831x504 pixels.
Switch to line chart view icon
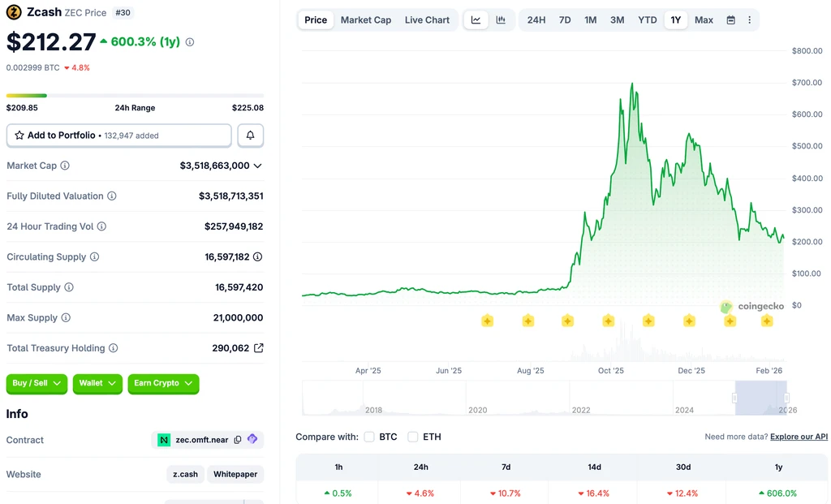[476, 20]
